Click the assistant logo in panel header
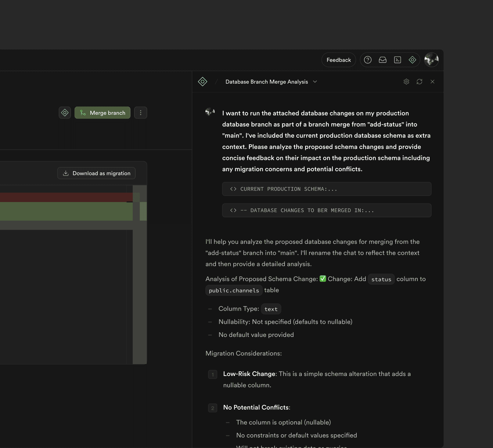Screen dimensions: 493x448 pyautogui.click(x=203, y=81)
